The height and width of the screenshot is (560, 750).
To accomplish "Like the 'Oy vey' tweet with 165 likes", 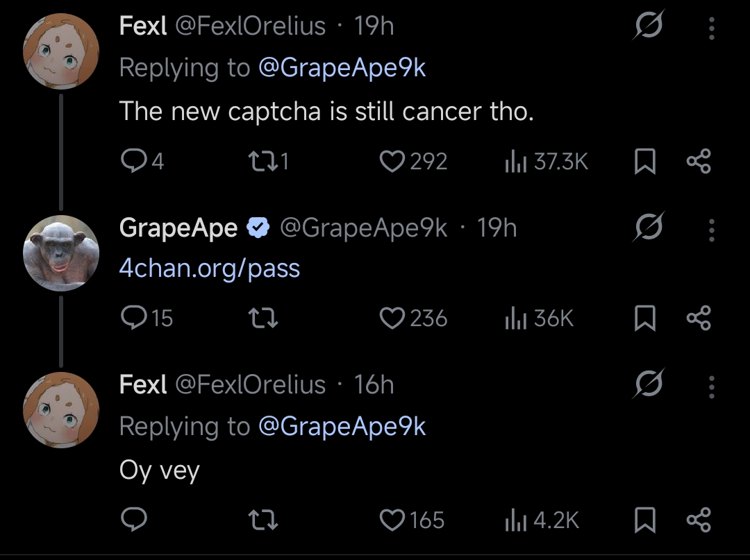I will pyautogui.click(x=412, y=520).
